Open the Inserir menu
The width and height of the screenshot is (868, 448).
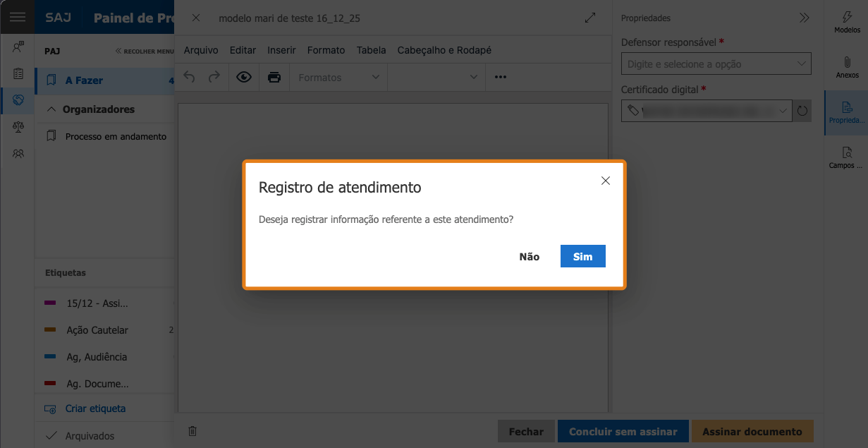click(x=281, y=50)
